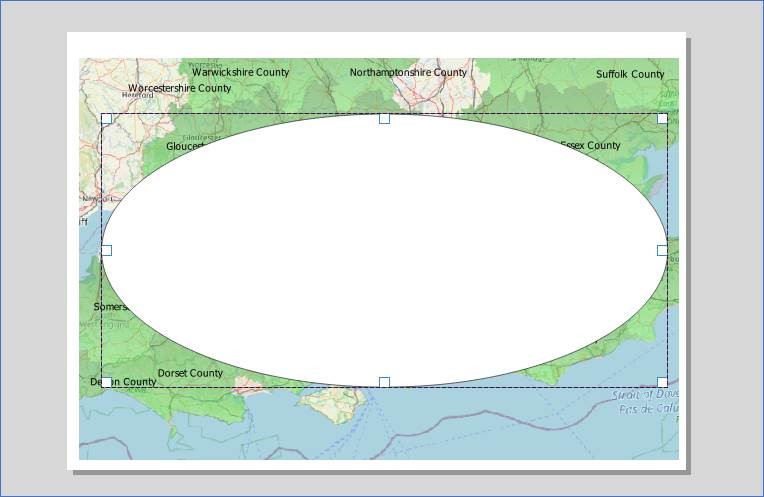
Task: Click the 'Essex County' map label
Action: (591, 145)
